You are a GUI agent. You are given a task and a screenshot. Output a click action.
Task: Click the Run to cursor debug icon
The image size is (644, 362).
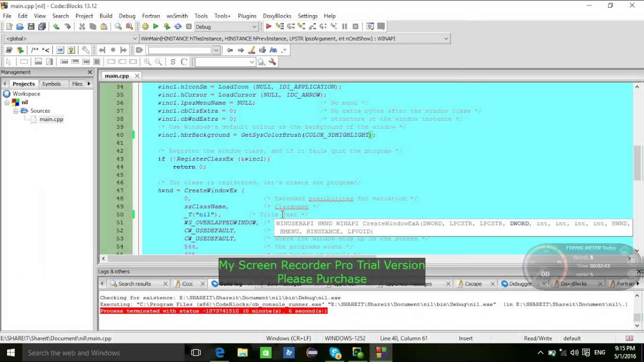pos(280,27)
